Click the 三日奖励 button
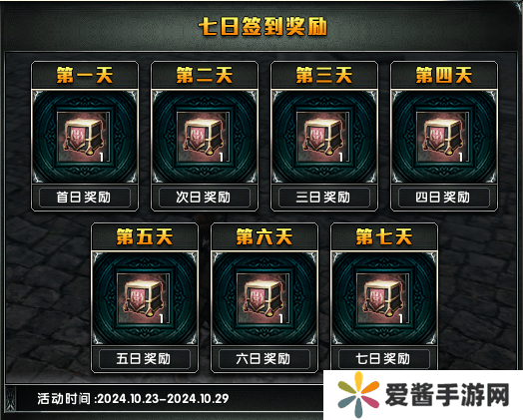 [x=323, y=198]
